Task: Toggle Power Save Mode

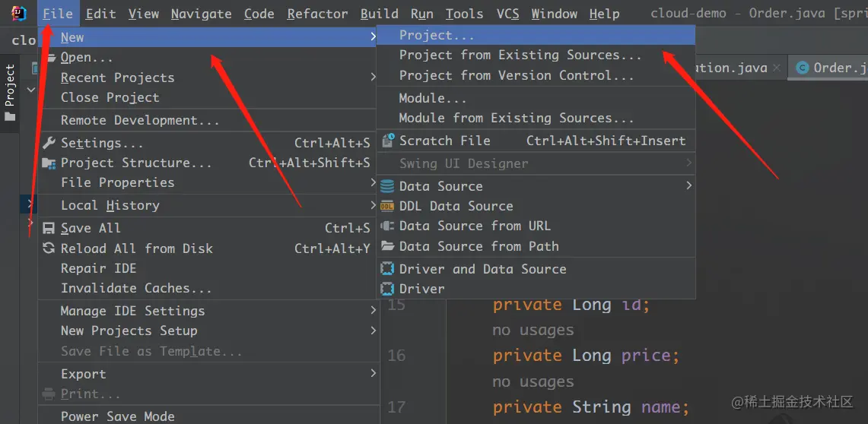Action: click(117, 416)
